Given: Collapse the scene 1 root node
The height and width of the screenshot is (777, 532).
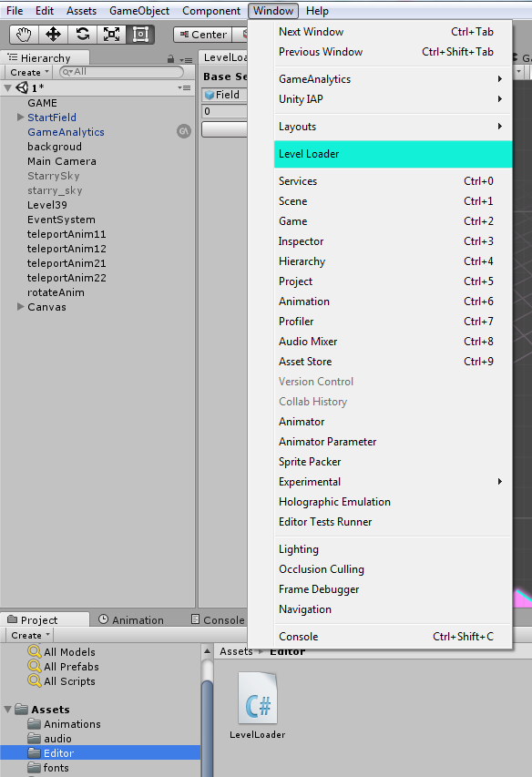Looking at the screenshot, I should click(x=7, y=88).
